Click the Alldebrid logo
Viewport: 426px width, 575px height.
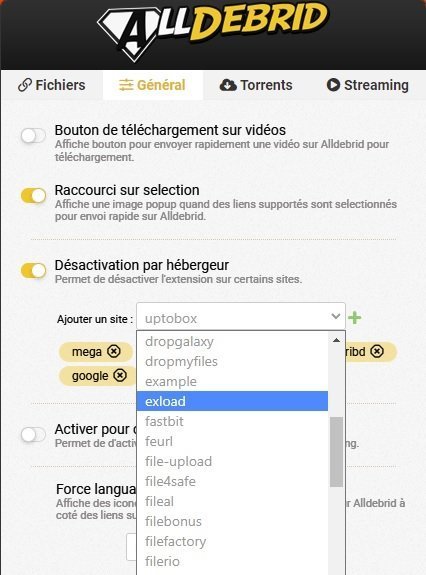pos(213,31)
